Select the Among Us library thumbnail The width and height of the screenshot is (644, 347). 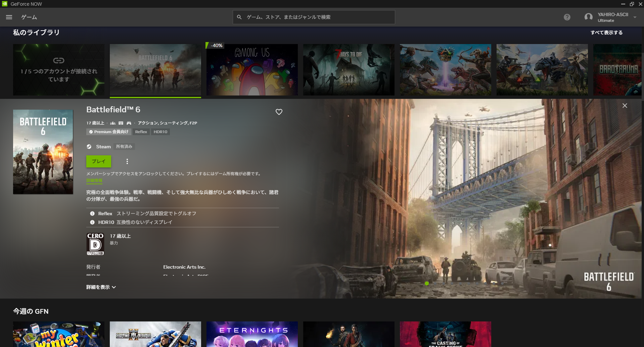click(x=252, y=70)
